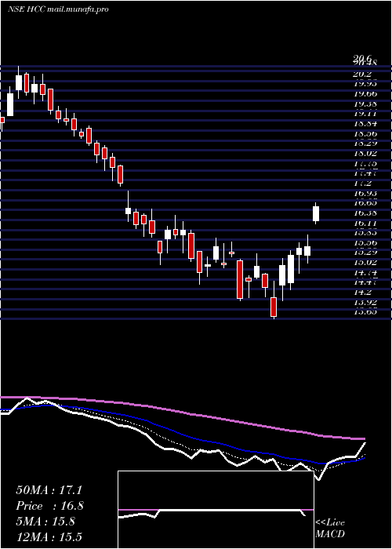
Task: Click the 18.84 price axis label
Action: [365, 124]
